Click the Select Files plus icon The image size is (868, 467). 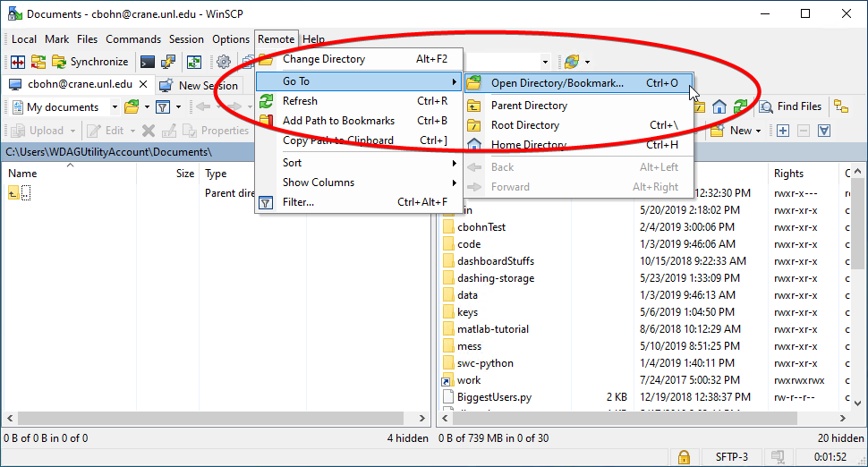783,131
